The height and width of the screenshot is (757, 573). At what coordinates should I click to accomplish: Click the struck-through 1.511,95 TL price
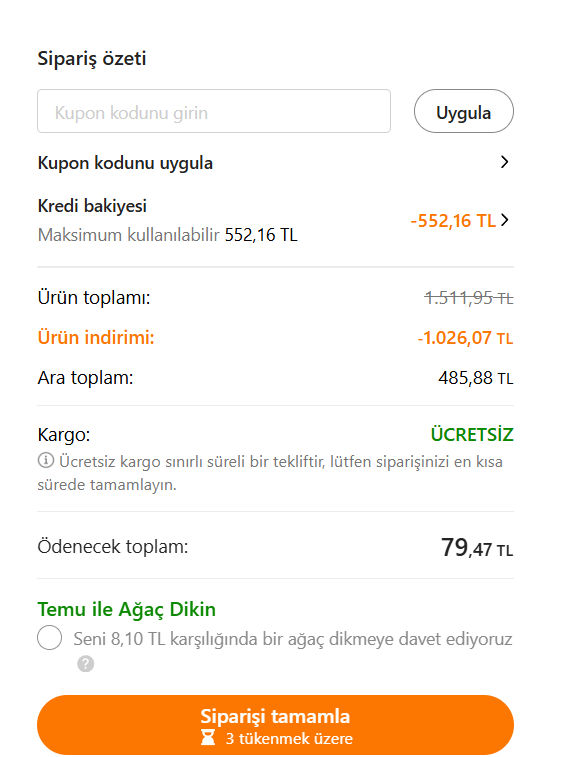pyautogui.click(x=468, y=298)
